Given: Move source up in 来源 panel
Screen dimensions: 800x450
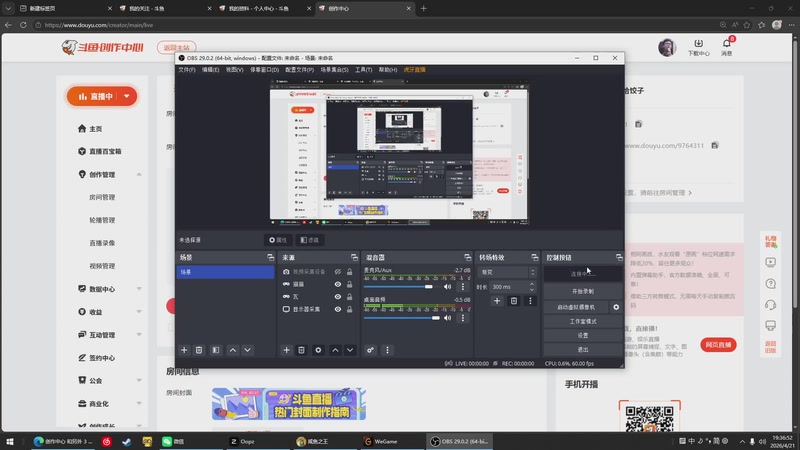Looking at the screenshot, I should (x=335, y=350).
